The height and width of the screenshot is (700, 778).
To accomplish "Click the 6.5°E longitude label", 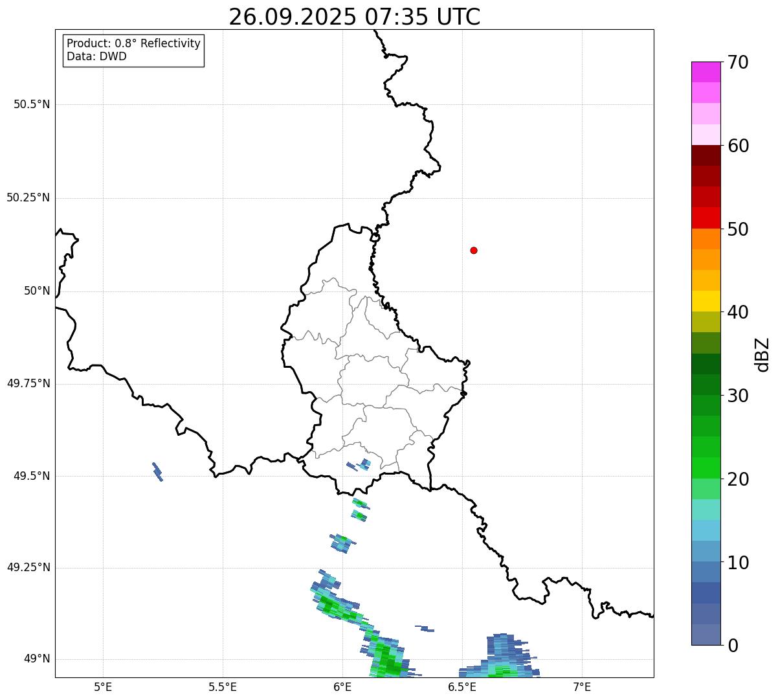I will [x=462, y=687].
